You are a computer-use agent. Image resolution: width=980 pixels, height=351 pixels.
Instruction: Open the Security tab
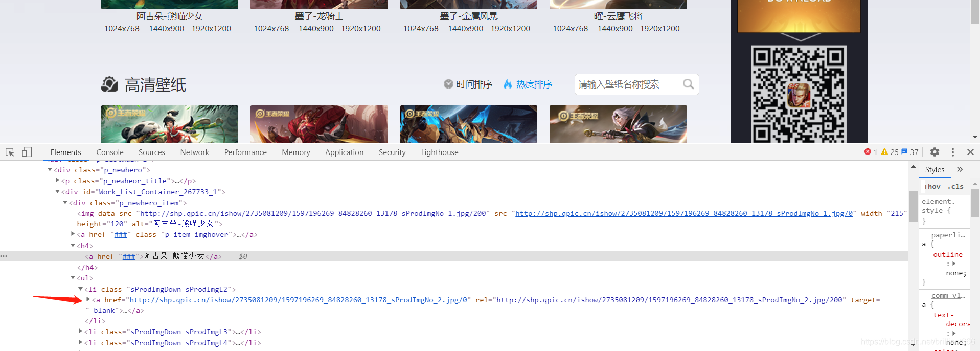pos(392,152)
